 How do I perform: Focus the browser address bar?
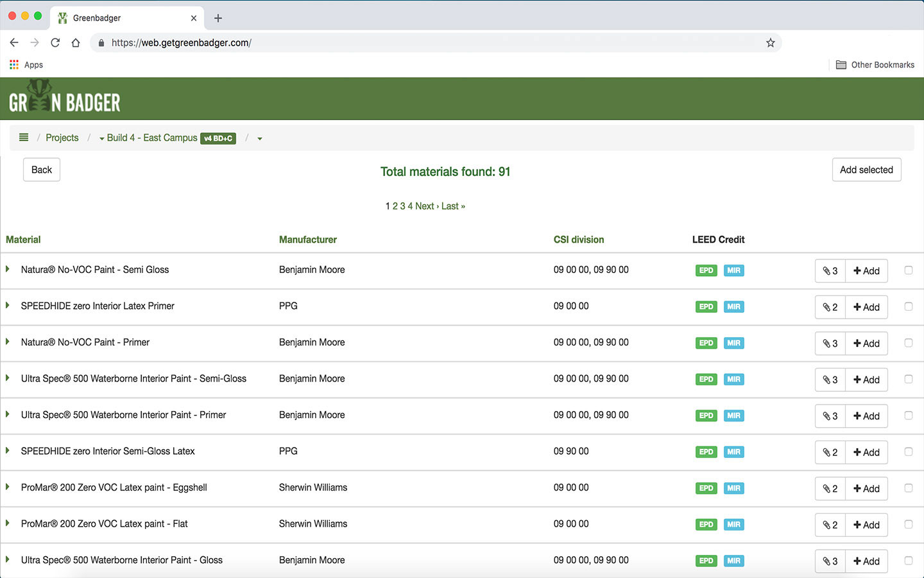436,42
